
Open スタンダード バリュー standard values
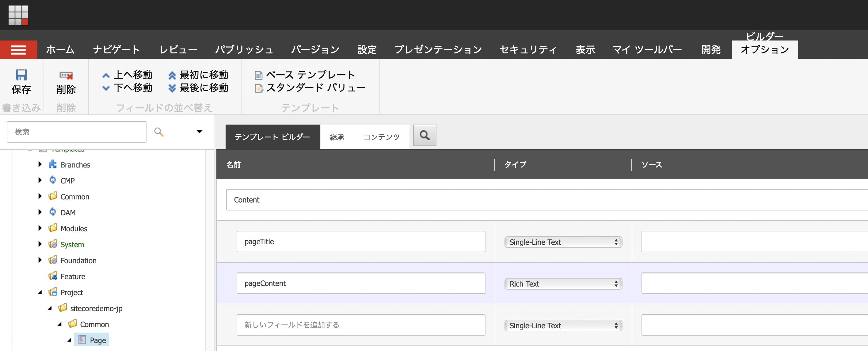[310, 88]
